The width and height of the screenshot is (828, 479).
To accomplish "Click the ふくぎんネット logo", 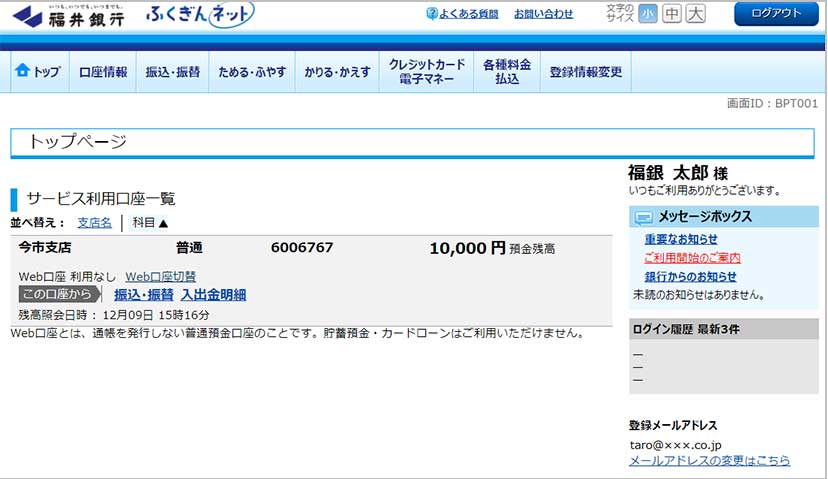I will click(200, 15).
